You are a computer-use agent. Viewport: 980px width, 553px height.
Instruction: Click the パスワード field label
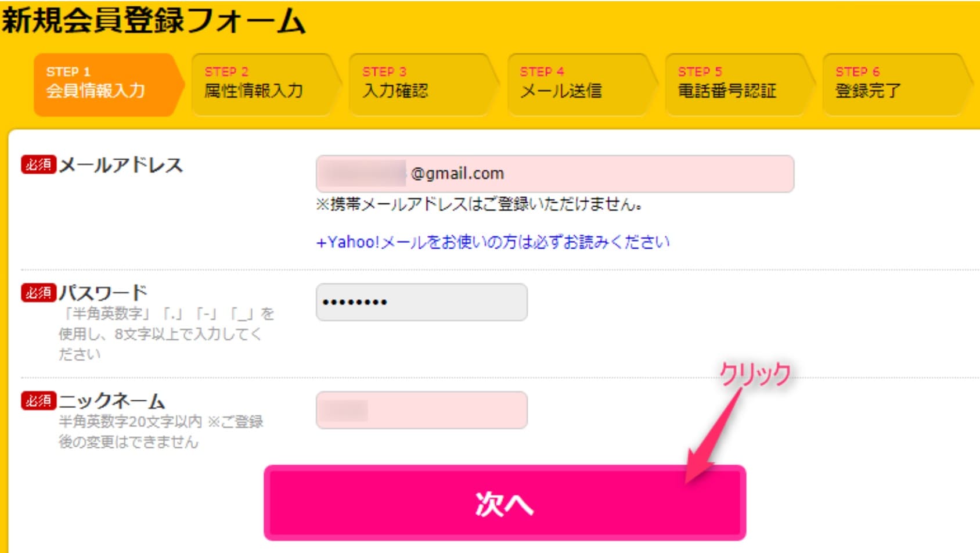coord(103,293)
